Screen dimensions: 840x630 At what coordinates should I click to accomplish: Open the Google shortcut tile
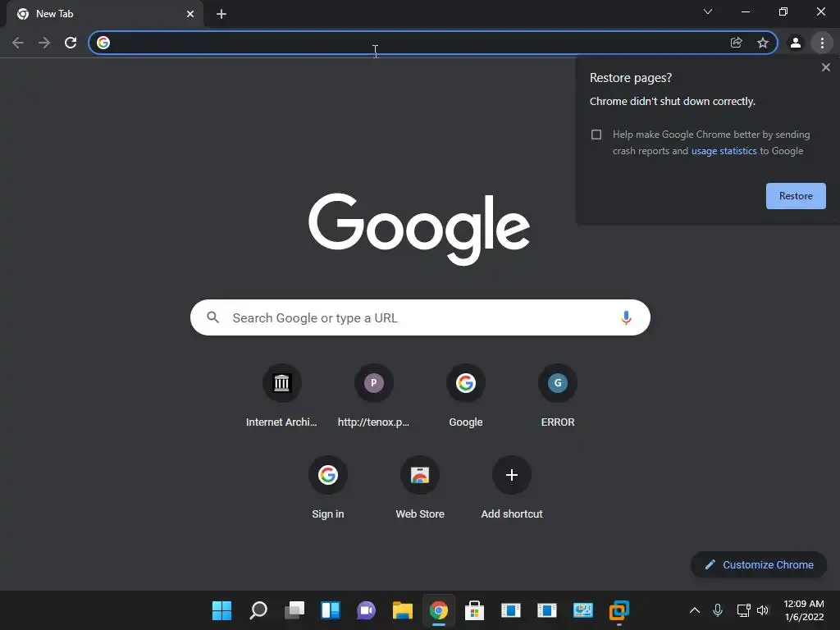click(x=466, y=396)
